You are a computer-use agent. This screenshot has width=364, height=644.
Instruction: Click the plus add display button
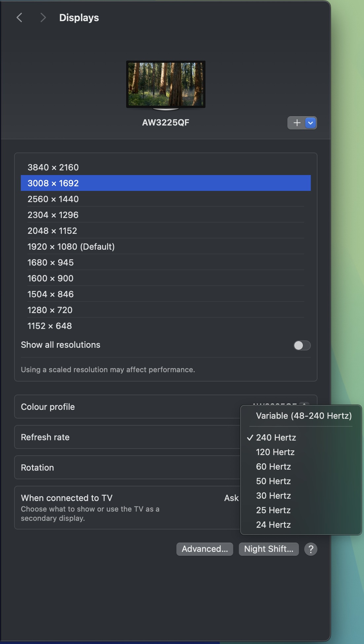(x=297, y=123)
